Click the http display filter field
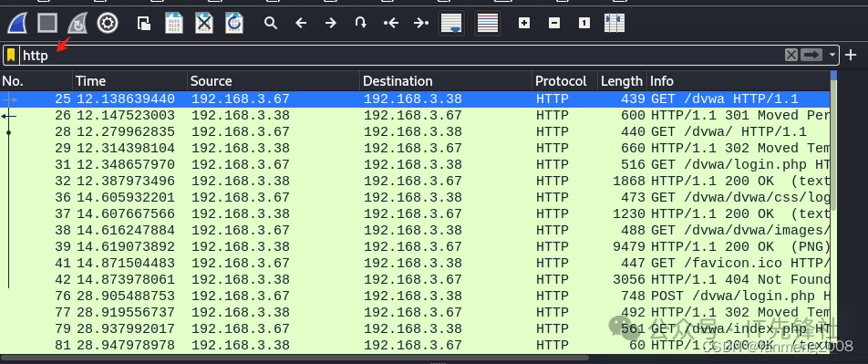Viewport: 868px width, 364px height. pyautogui.click(x=401, y=55)
